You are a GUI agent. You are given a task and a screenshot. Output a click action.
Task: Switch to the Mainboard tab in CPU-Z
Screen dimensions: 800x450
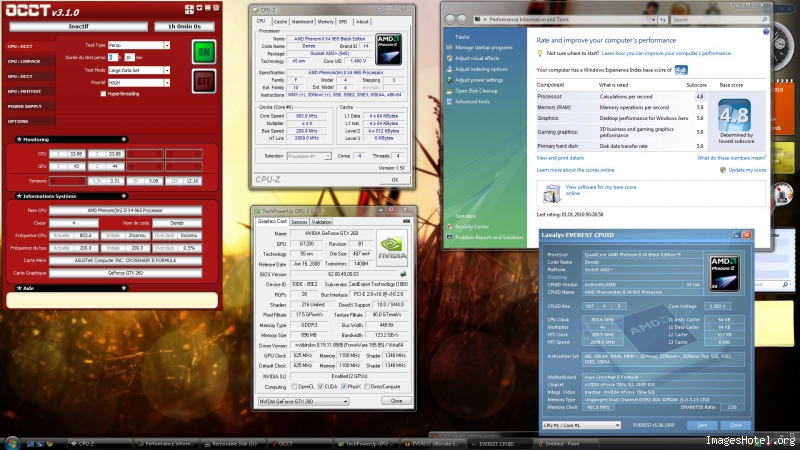coord(302,22)
